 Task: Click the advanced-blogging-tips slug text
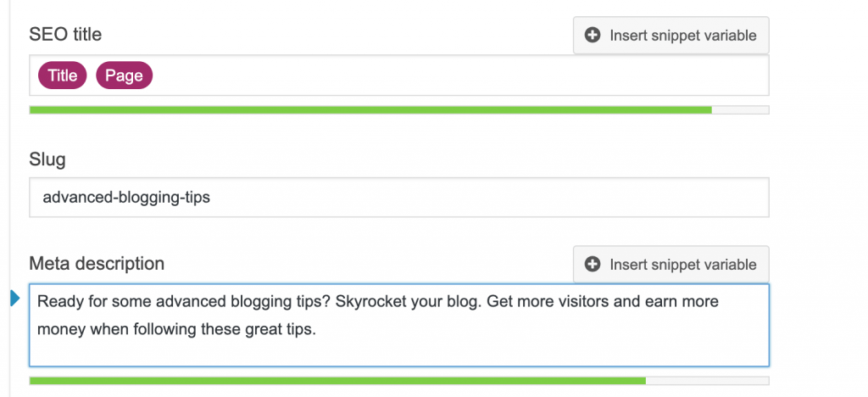pos(126,198)
